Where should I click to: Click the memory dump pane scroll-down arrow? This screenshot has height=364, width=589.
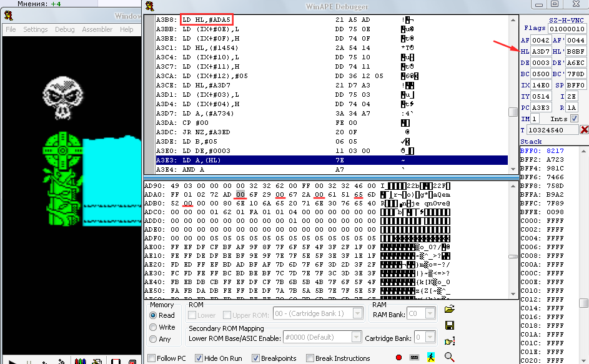pos(513,293)
